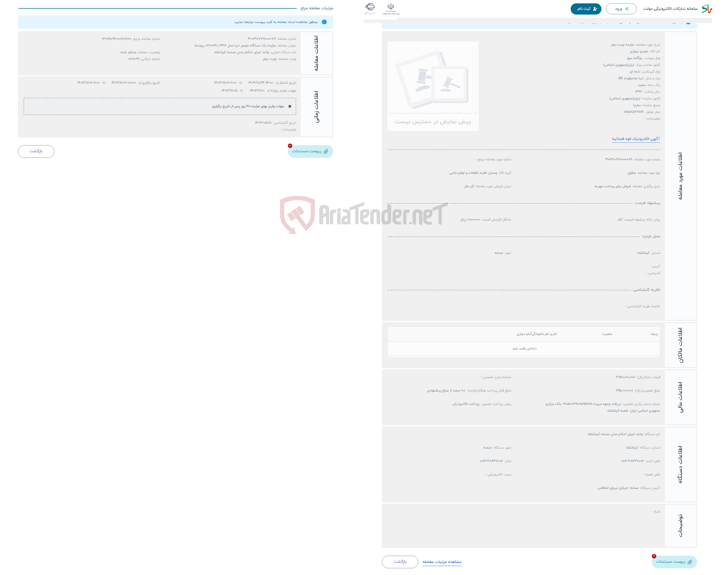Click the بازگشت back button on left panel
This screenshot has width=728, height=575.
coord(37,152)
